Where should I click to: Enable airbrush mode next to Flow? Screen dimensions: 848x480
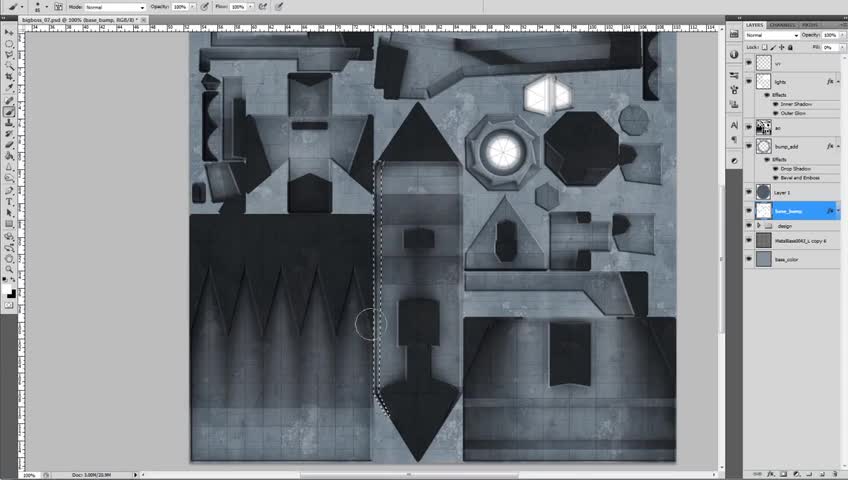coord(263,7)
